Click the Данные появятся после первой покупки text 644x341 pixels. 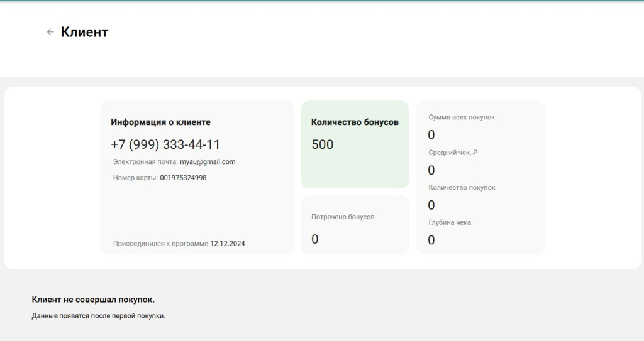pyautogui.click(x=98, y=315)
